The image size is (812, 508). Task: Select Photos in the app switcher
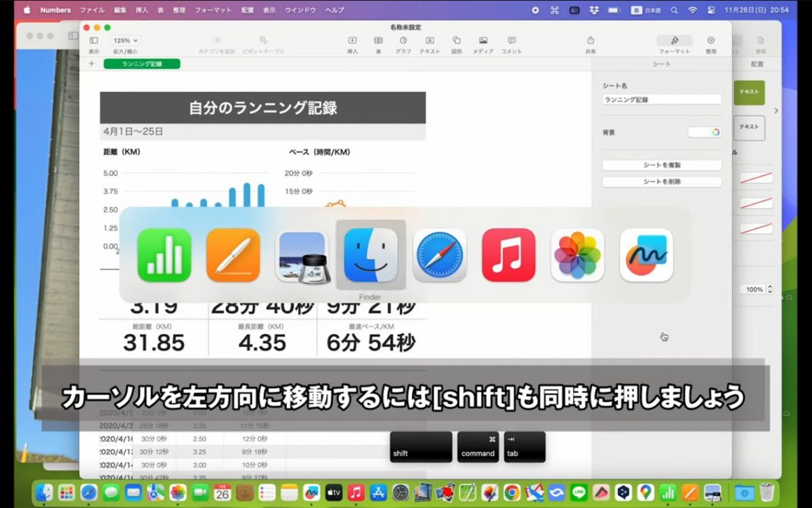pyautogui.click(x=578, y=255)
